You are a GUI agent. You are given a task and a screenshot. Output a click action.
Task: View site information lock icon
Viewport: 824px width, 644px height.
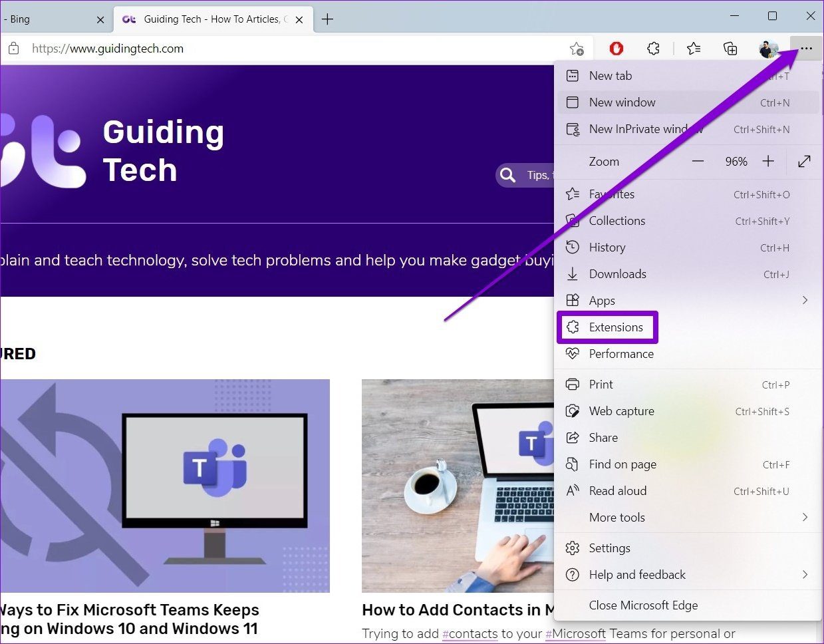pyautogui.click(x=13, y=49)
